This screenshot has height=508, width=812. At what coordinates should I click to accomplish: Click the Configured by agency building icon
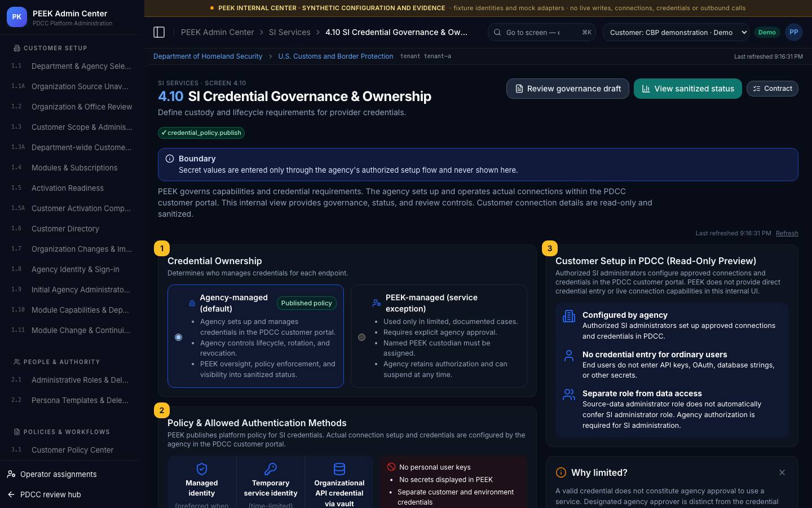(569, 316)
